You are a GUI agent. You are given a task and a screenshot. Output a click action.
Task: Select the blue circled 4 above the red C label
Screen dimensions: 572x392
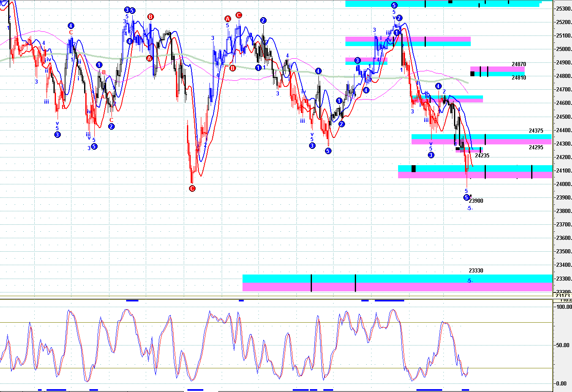pyautogui.click(x=71, y=25)
